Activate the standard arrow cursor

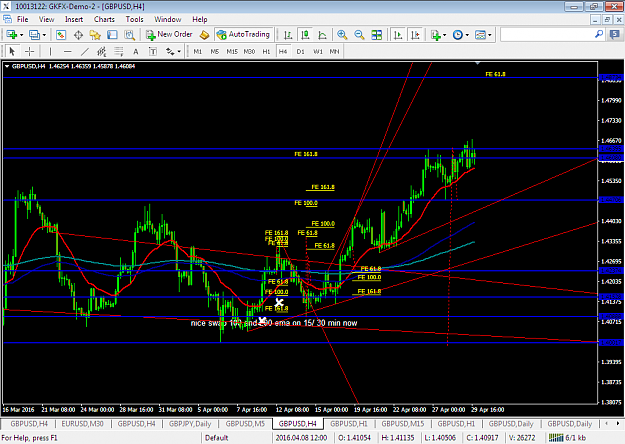pyautogui.click(x=12, y=51)
